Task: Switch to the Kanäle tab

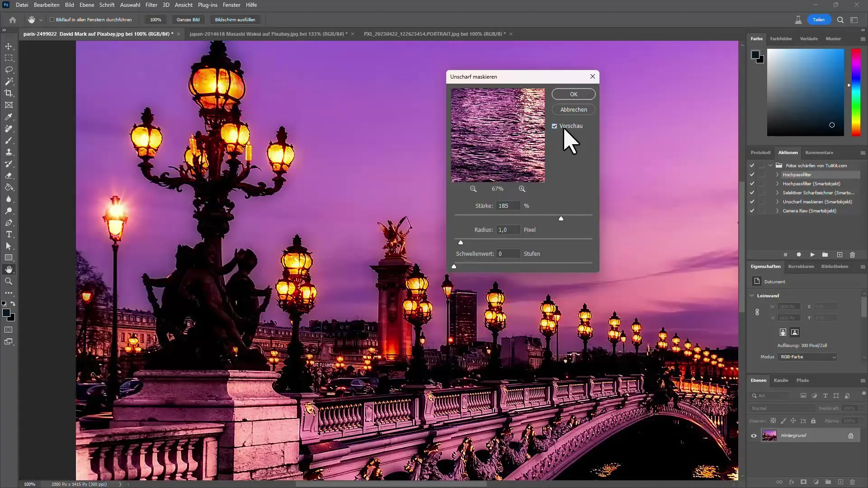Action: pos(781,380)
